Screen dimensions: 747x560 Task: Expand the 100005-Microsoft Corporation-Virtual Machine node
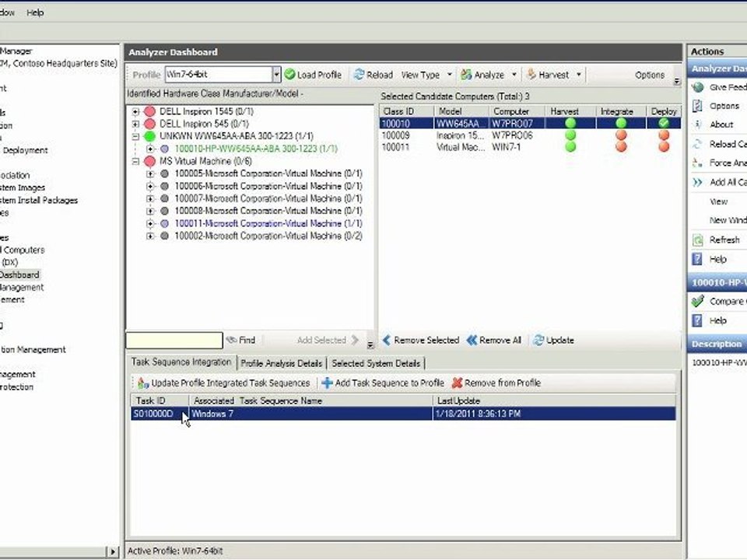tap(150, 173)
